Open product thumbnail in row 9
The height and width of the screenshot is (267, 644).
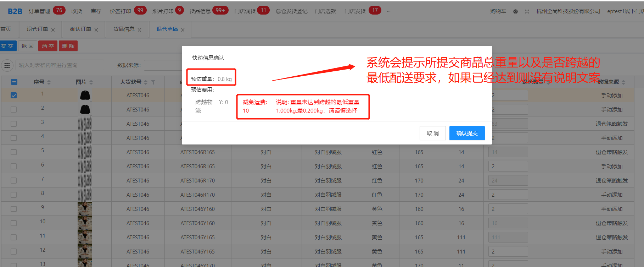click(85, 209)
